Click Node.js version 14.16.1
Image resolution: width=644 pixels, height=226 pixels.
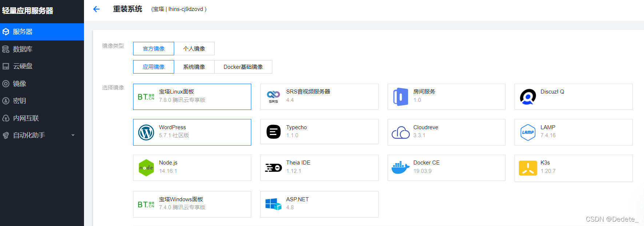click(168, 171)
